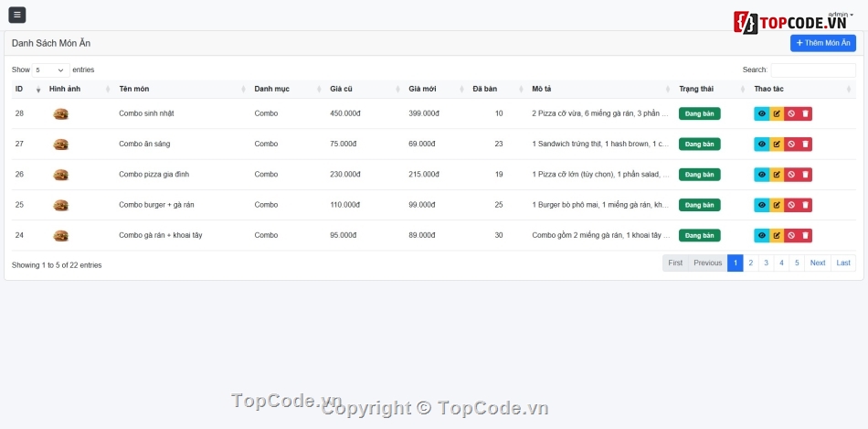Image resolution: width=868 pixels, height=429 pixels.
Task: Select the description starting 1 Sandwich trứng thịt
Action: click(600, 145)
